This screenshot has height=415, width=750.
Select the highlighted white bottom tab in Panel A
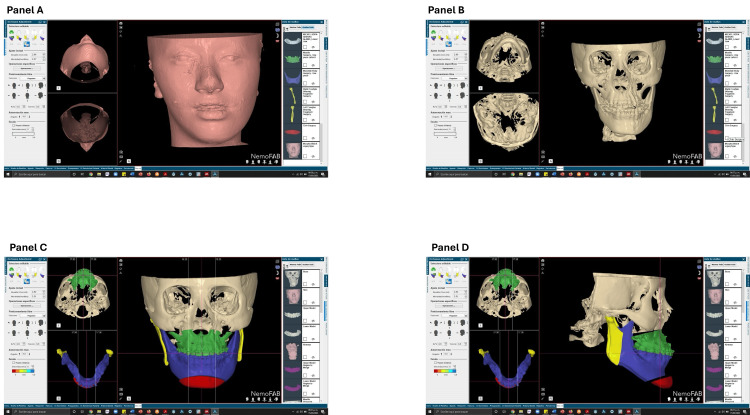(138, 168)
